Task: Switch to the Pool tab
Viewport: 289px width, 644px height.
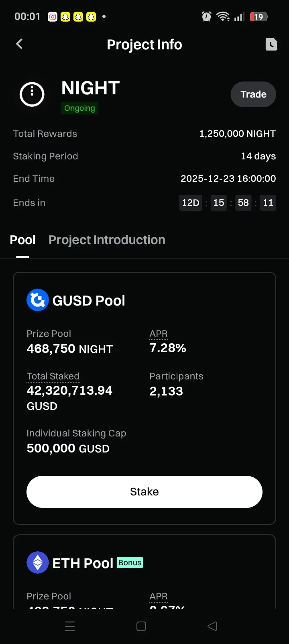Action: pos(23,240)
